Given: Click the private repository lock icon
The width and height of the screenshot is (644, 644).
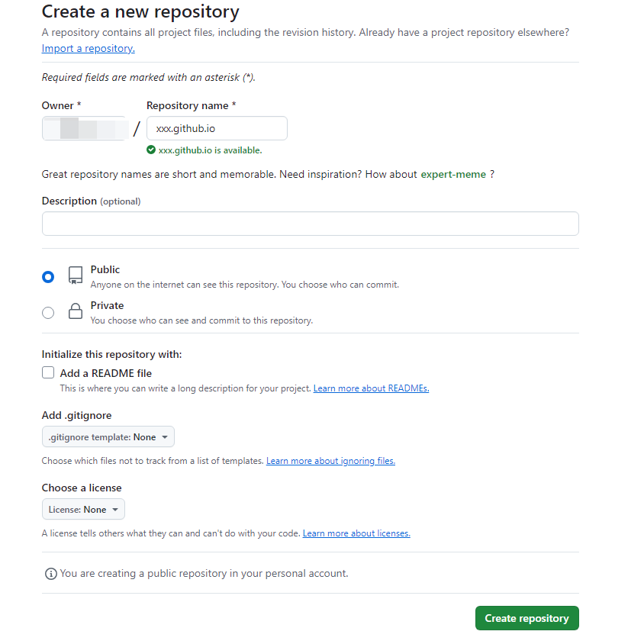Looking at the screenshot, I should pos(75,311).
